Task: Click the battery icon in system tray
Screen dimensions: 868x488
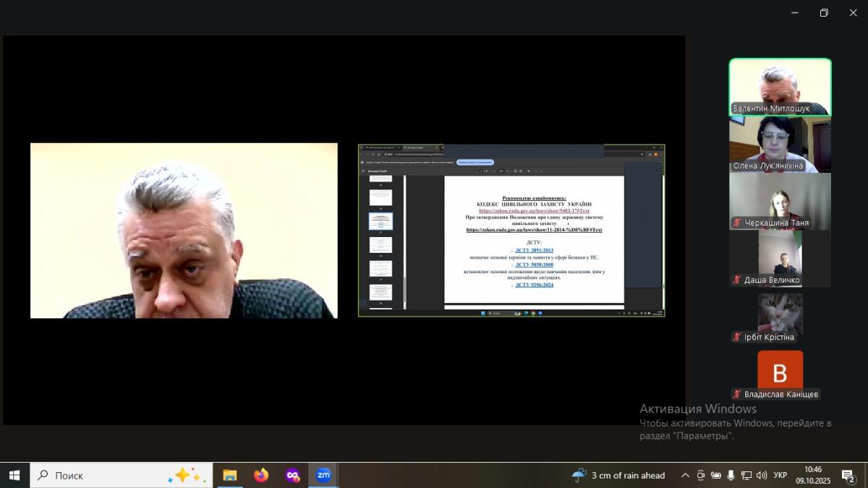Action: coord(716,475)
